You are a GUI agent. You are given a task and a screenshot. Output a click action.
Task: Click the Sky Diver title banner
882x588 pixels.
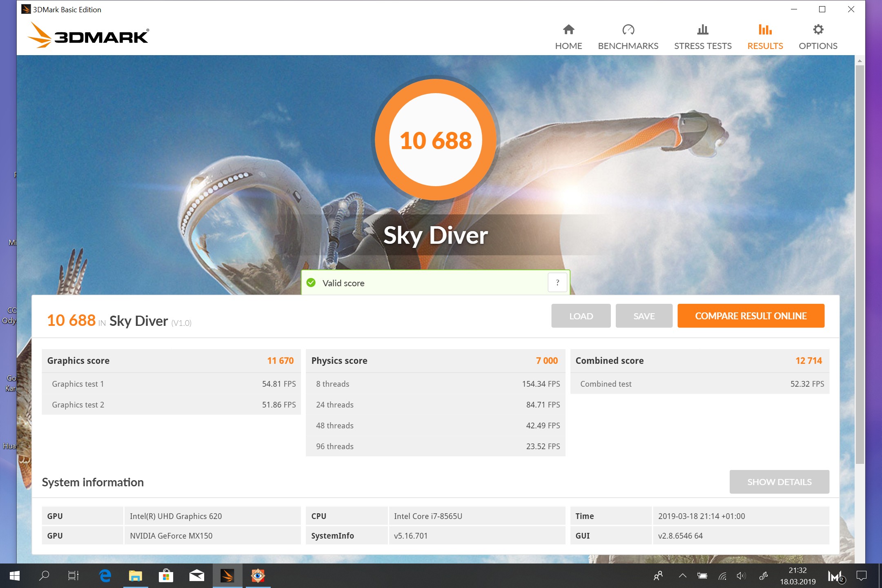coord(435,235)
